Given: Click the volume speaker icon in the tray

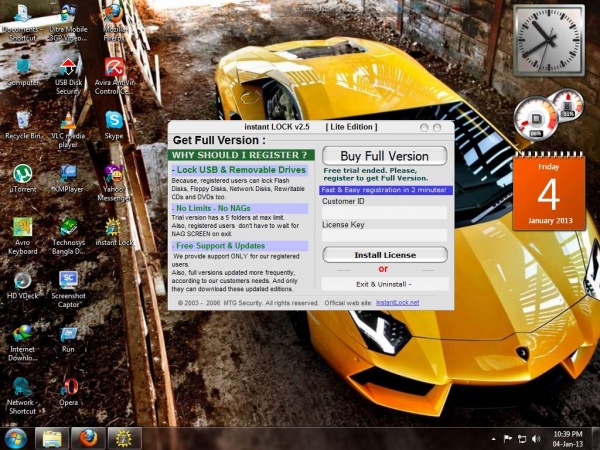Looking at the screenshot, I should [537, 438].
